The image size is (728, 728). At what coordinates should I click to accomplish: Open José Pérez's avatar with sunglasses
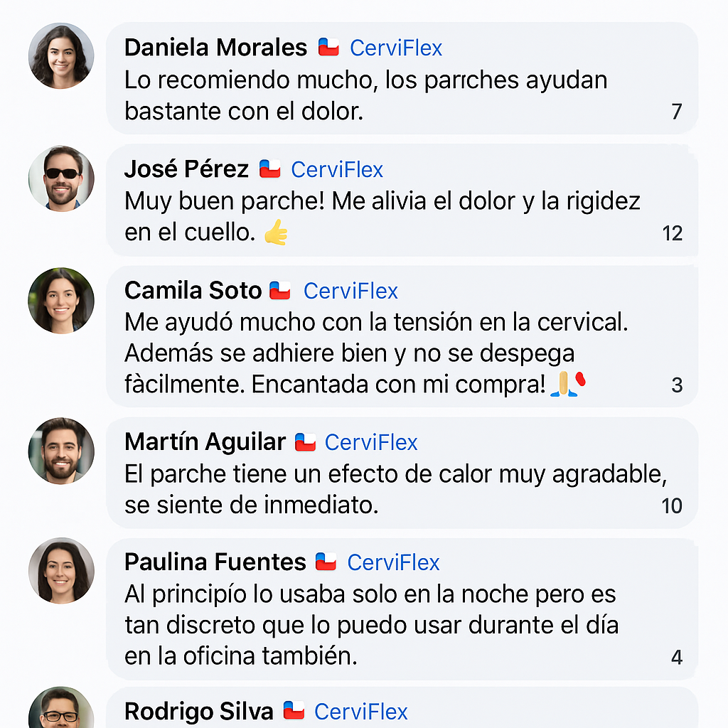point(61,178)
